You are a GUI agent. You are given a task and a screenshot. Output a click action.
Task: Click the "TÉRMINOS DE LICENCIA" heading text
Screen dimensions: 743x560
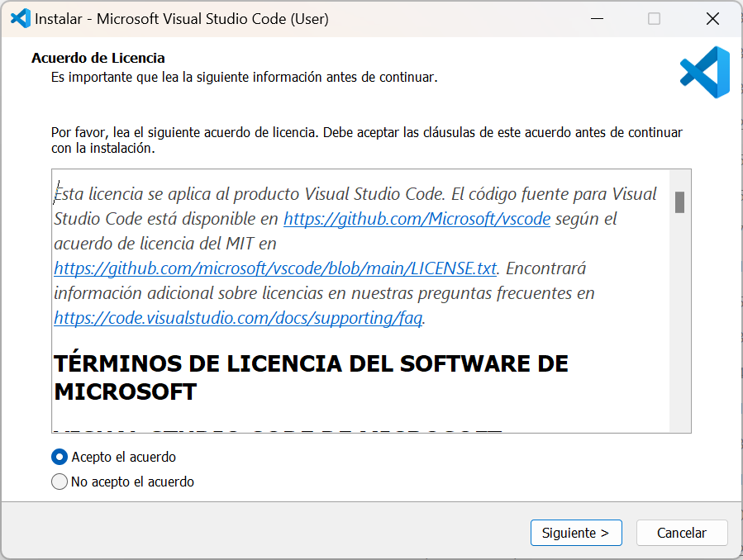pyautogui.click(x=310, y=363)
